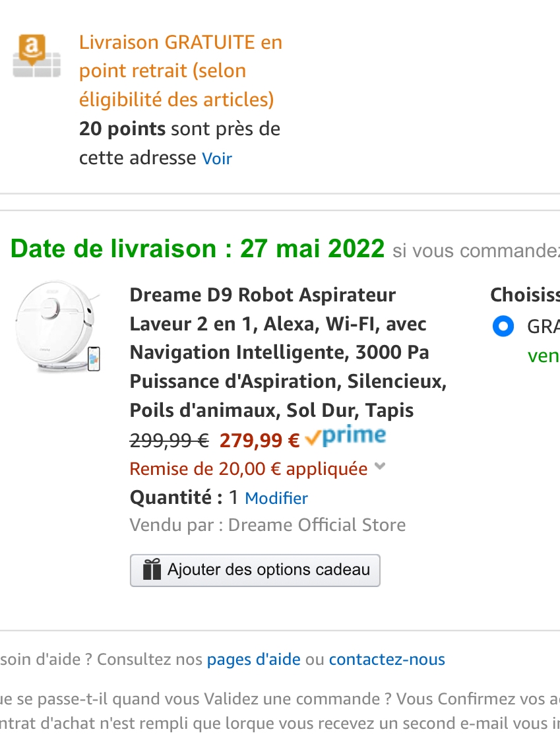Click 'Vendu par : Dreame Official Store'

point(267,525)
